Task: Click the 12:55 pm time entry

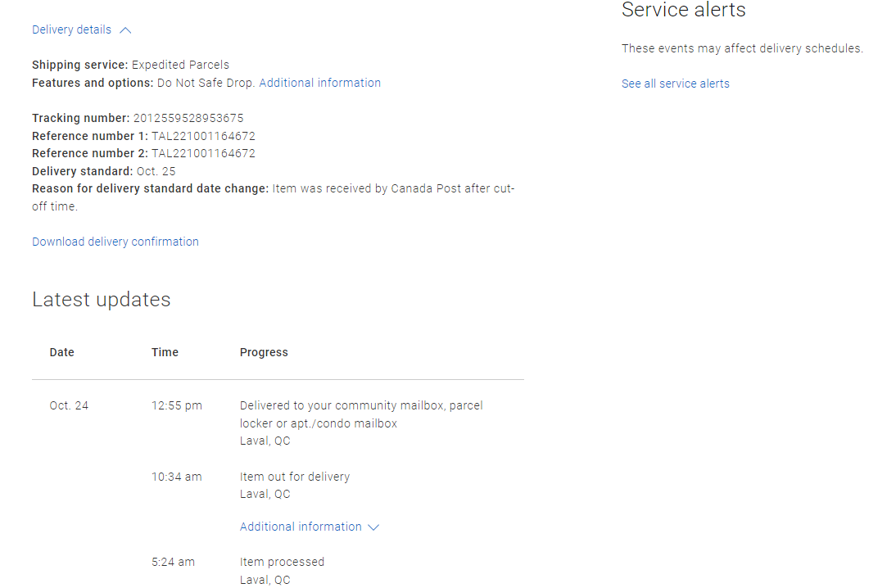Action: (176, 405)
